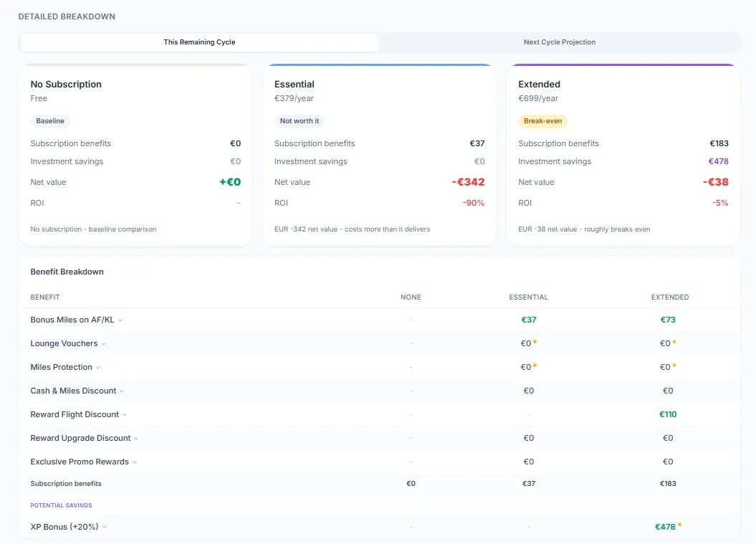Select the This Remaining Cycle tab
756x544 pixels.
199,42
